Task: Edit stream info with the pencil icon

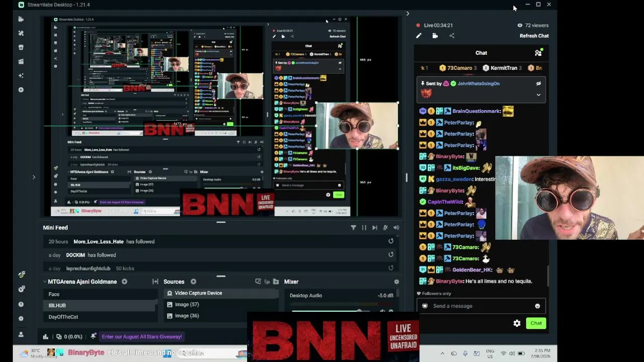Action: pos(419,36)
